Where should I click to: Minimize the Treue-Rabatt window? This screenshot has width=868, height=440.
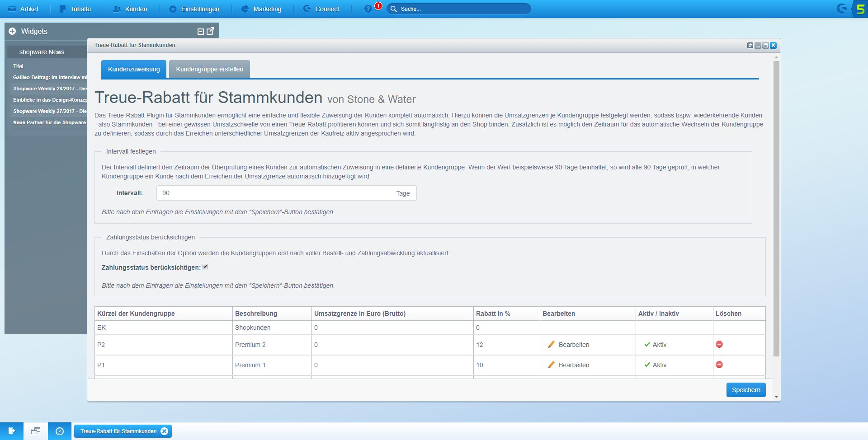click(x=758, y=45)
